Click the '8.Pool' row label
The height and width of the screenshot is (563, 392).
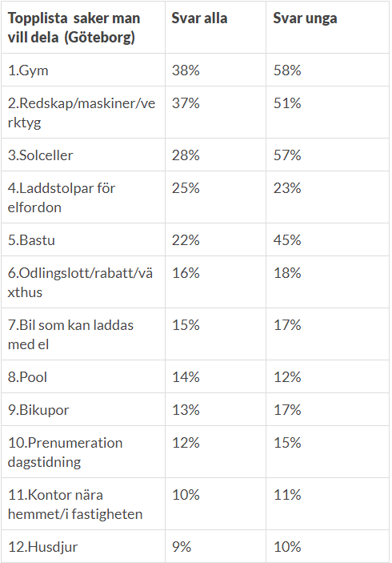(28, 377)
